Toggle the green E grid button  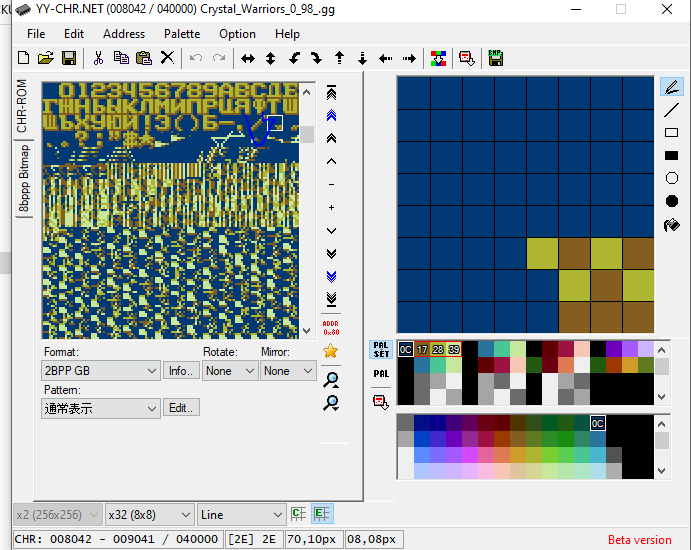322,514
